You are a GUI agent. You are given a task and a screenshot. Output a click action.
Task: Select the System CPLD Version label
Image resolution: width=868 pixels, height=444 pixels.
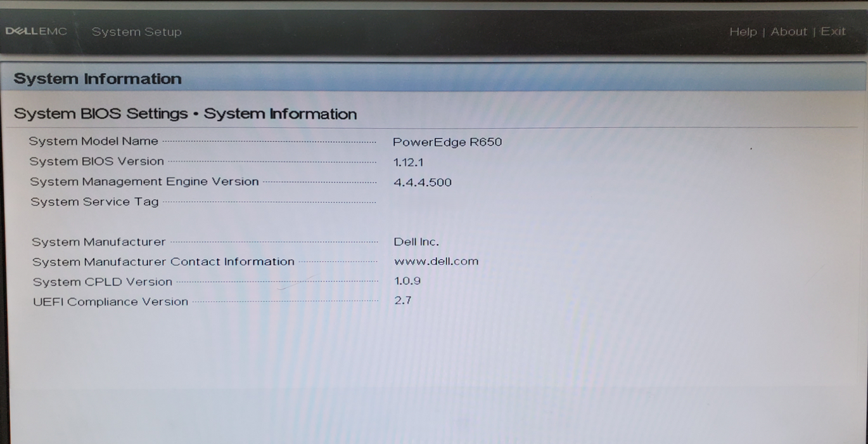point(103,282)
